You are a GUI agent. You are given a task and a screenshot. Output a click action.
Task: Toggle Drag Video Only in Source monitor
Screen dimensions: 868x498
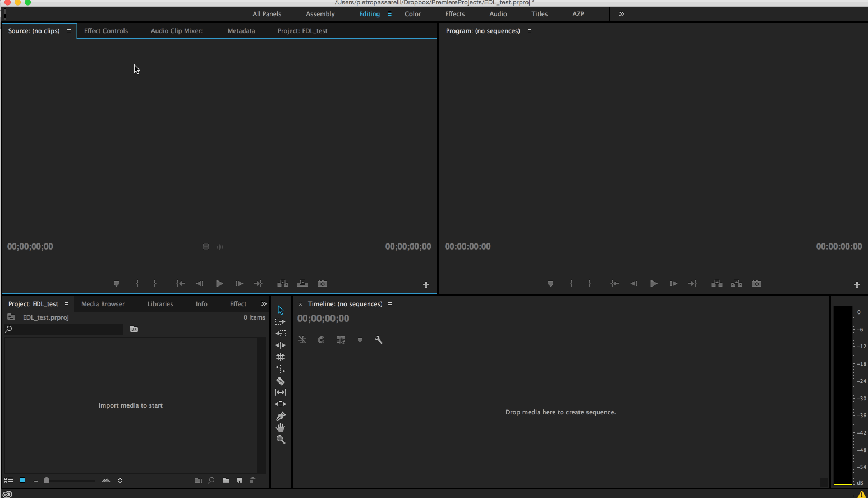point(206,247)
